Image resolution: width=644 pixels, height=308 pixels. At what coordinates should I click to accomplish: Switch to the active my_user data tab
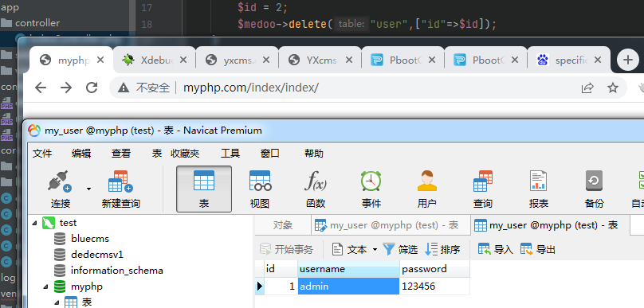(551, 224)
